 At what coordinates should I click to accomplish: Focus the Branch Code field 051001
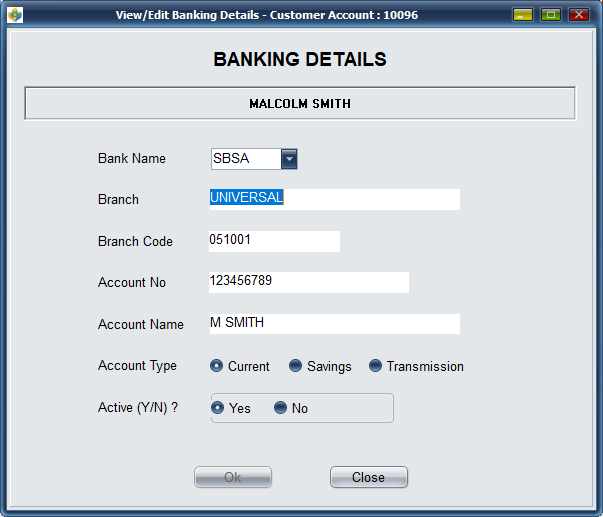tap(274, 241)
